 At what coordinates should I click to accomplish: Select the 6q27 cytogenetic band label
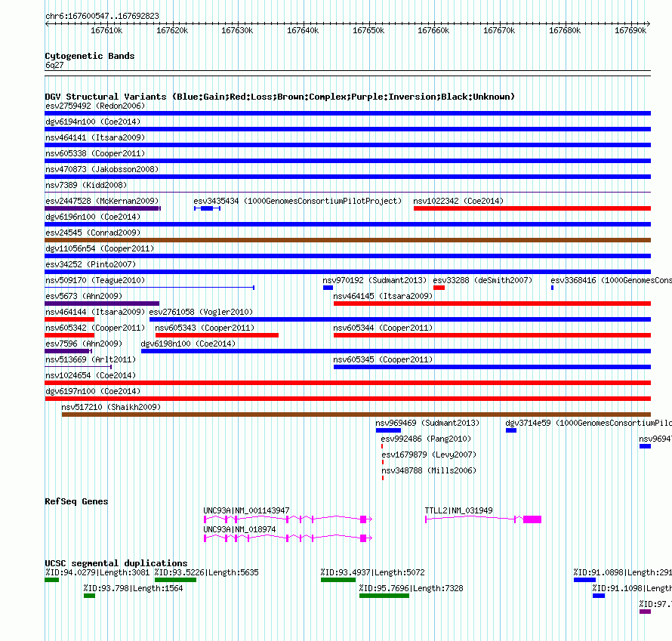click(x=54, y=65)
